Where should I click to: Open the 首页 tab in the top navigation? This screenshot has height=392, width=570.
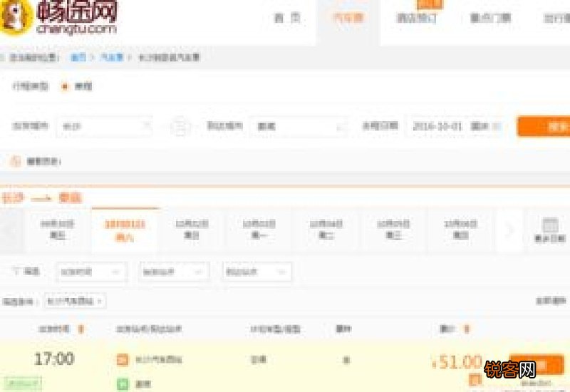[287, 17]
